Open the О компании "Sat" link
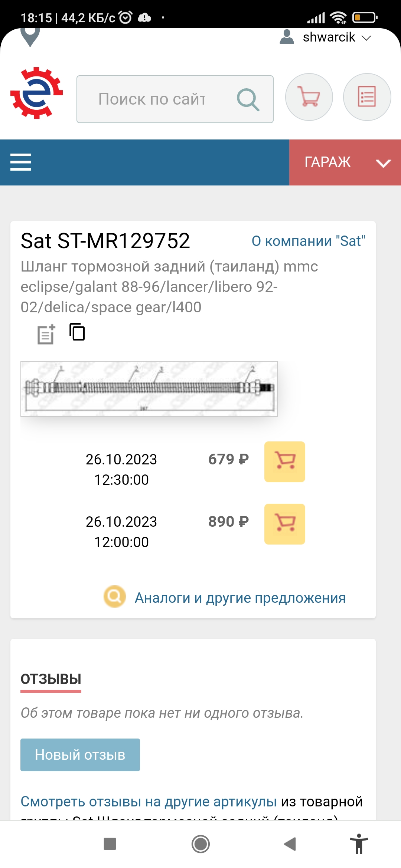401x868 pixels. pyautogui.click(x=308, y=241)
